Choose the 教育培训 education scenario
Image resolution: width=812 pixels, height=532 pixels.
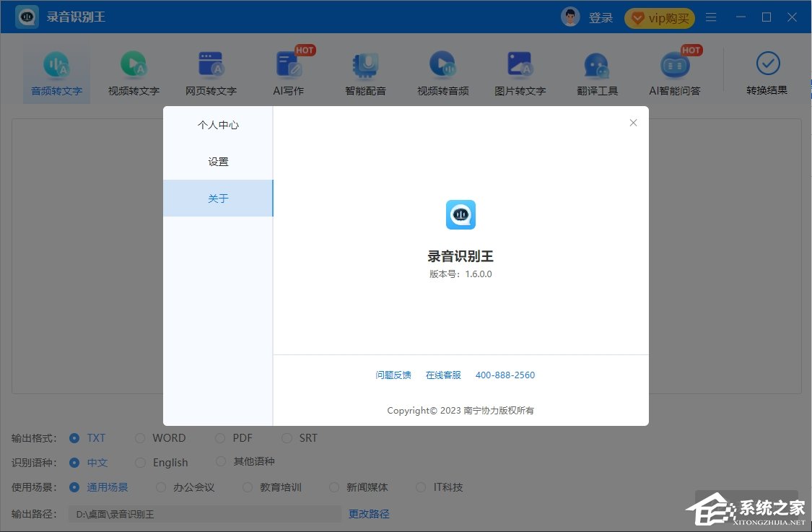[x=272, y=487]
